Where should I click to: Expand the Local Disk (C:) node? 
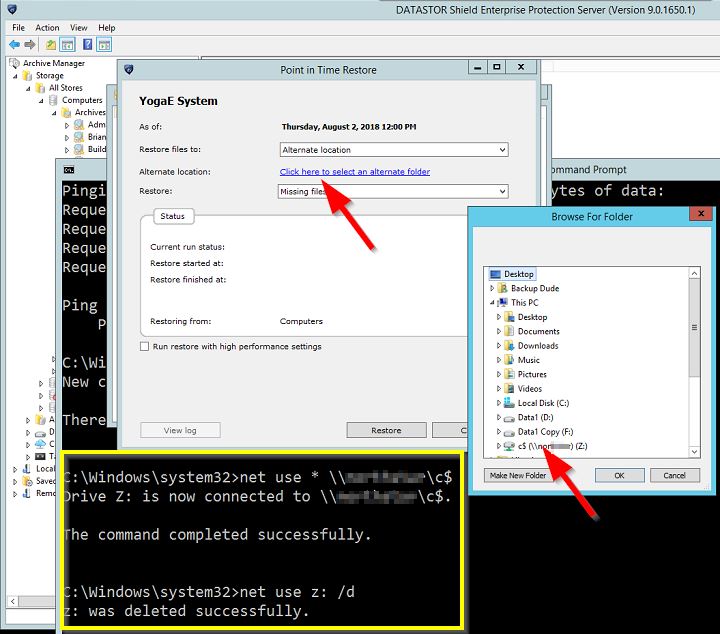tap(499, 403)
